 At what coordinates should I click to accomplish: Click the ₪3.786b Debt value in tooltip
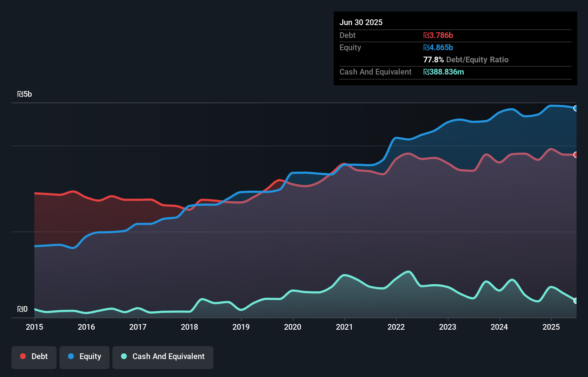[438, 35]
